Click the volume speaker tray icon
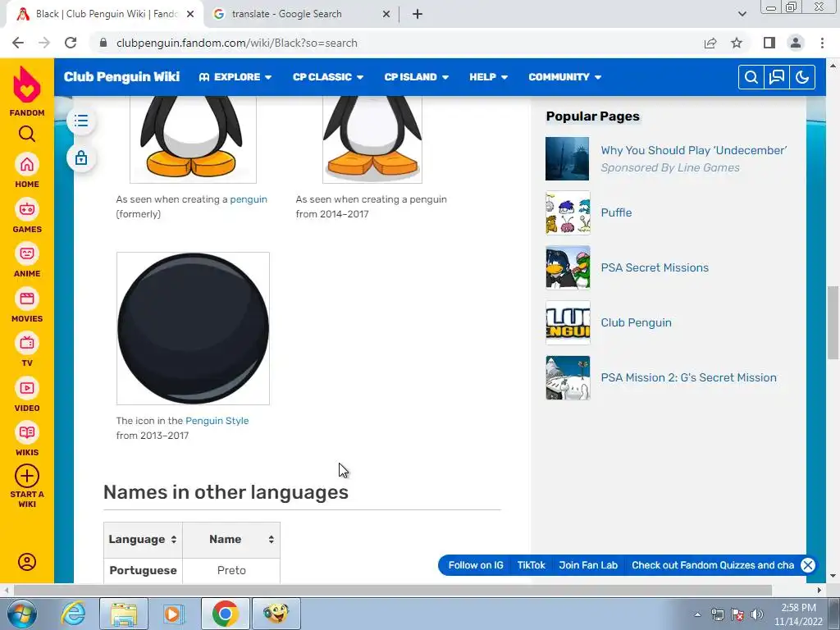 point(756,614)
